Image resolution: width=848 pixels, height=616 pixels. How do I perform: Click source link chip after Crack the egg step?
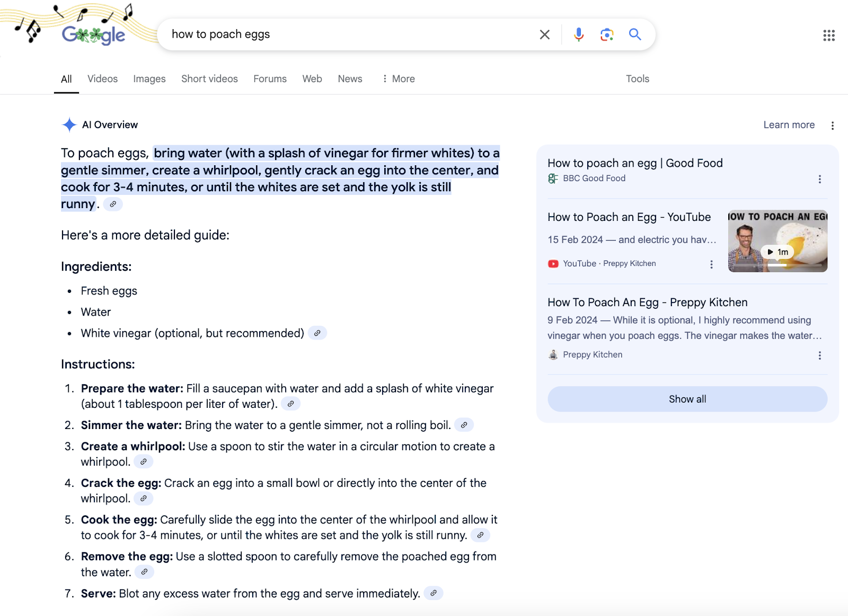point(143,498)
